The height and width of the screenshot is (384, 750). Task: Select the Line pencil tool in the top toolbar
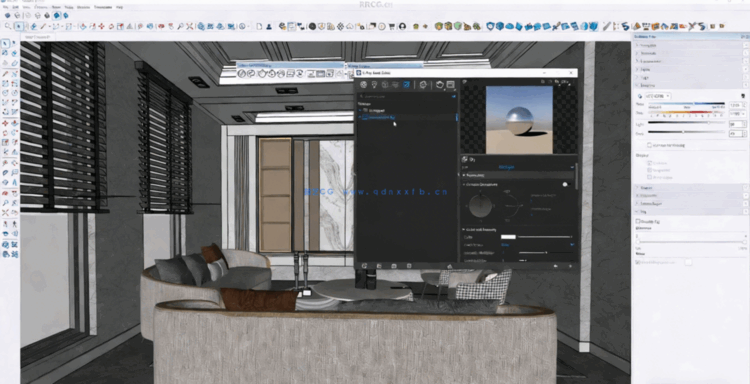43,26
